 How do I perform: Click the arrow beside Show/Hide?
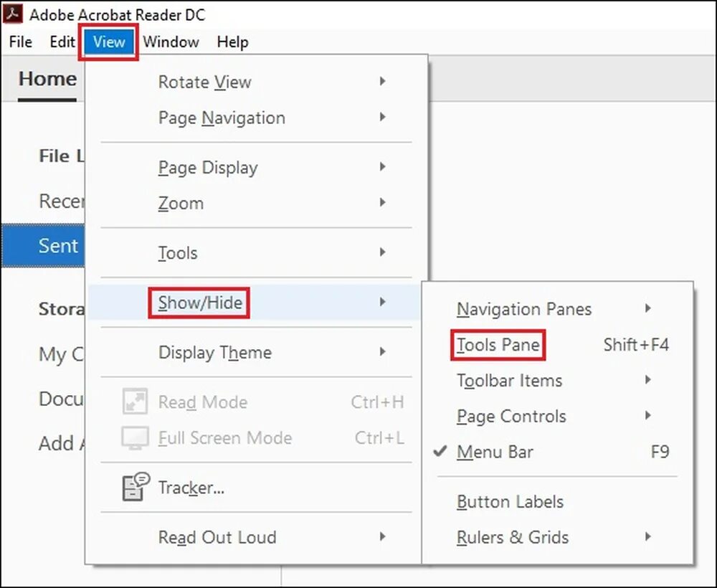click(383, 302)
